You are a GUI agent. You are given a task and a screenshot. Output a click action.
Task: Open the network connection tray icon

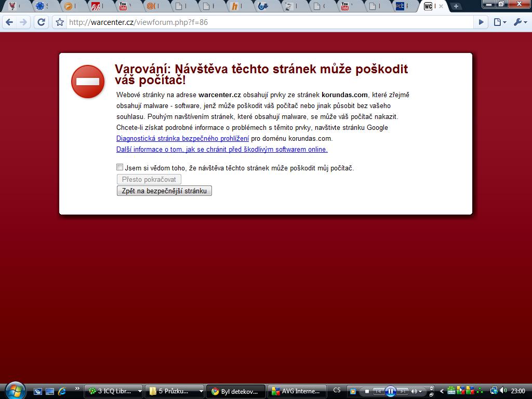494,391
